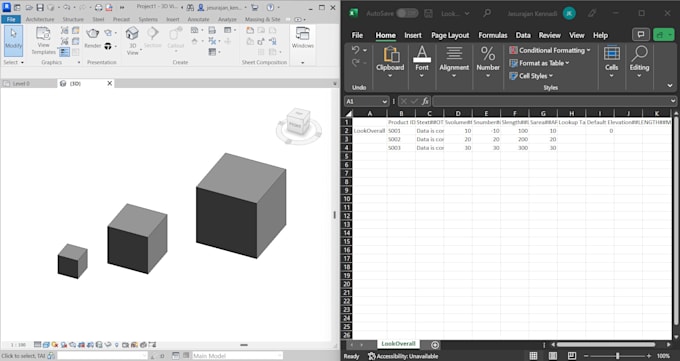
Task: Open the Editing magnifier group in Excel
Action: point(639,62)
